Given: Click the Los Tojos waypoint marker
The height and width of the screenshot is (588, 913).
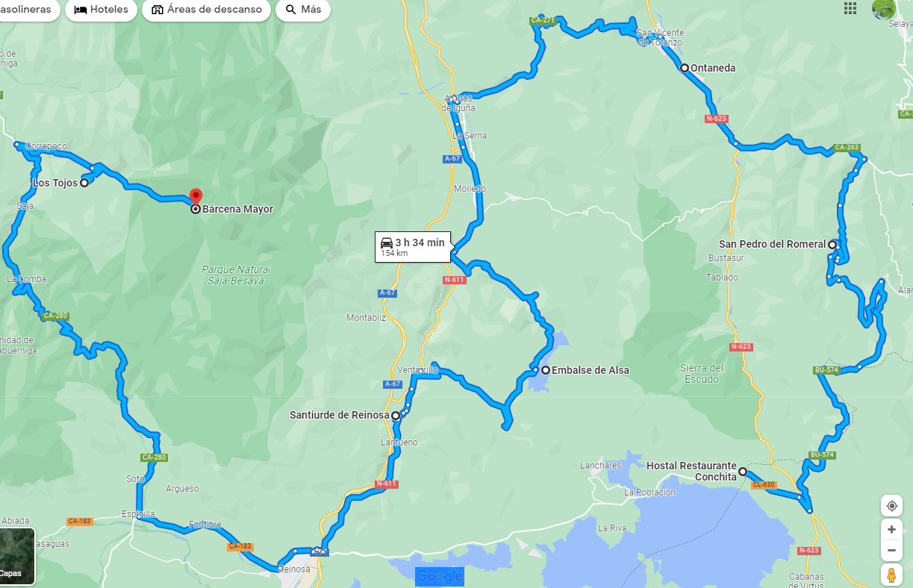Looking at the screenshot, I should pyautogui.click(x=84, y=183).
